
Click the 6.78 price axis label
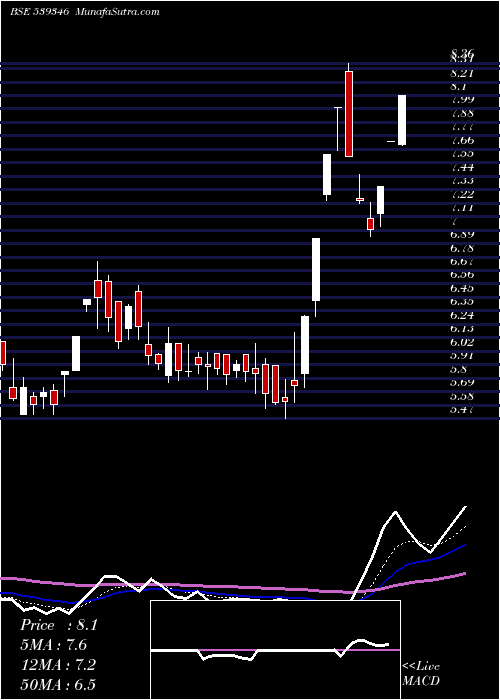tap(462, 248)
